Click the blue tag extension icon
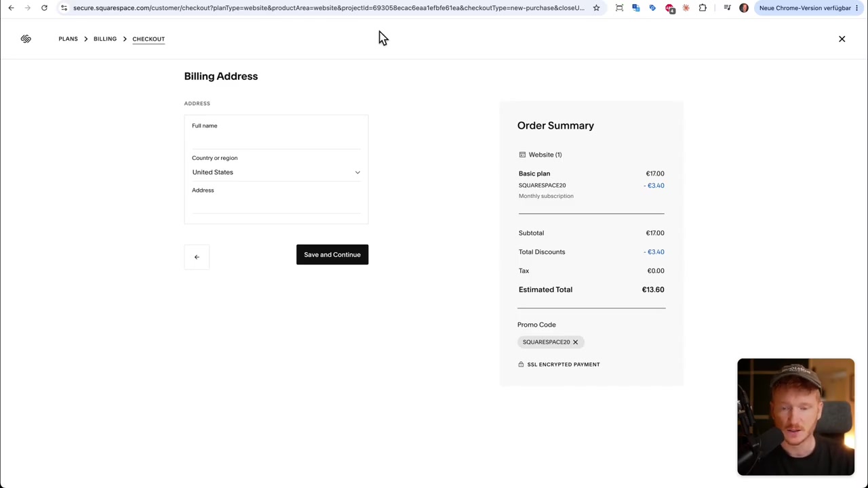868x488 pixels. pyautogui.click(x=652, y=7)
